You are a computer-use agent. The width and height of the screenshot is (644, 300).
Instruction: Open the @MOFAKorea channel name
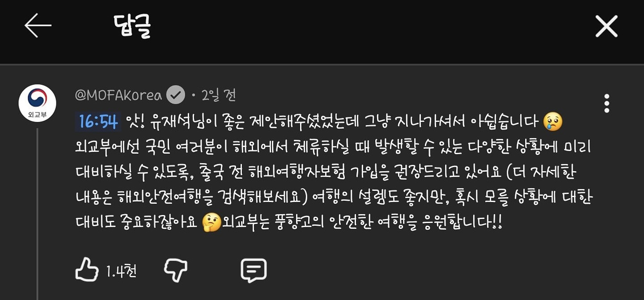pos(119,95)
